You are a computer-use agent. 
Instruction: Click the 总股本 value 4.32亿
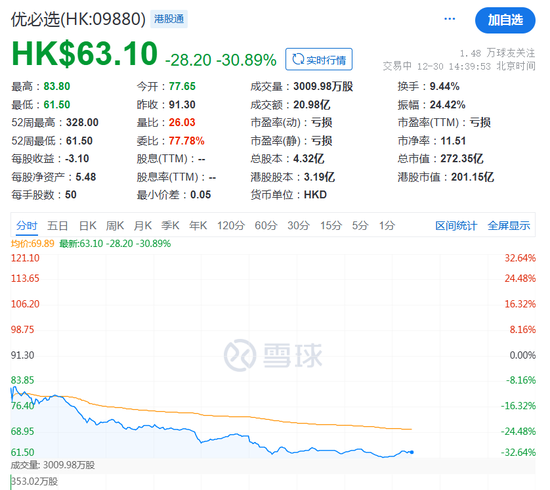coord(309,159)
